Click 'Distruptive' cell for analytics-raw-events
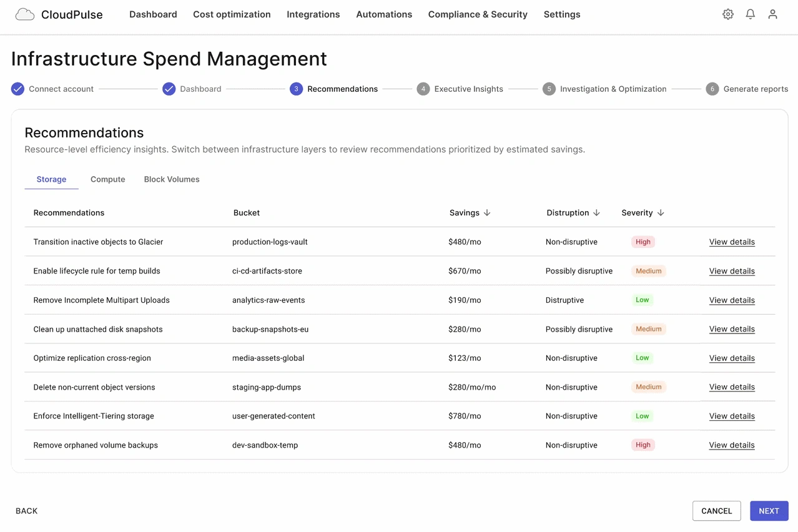This screenshot has width=798, height=532. click(565, 300)
